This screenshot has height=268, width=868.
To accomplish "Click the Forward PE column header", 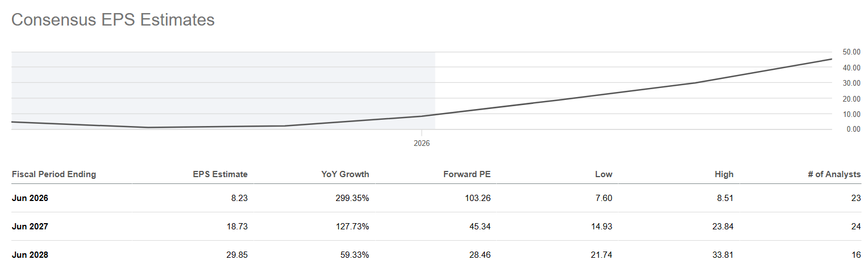I will click(x=467, y=174).
